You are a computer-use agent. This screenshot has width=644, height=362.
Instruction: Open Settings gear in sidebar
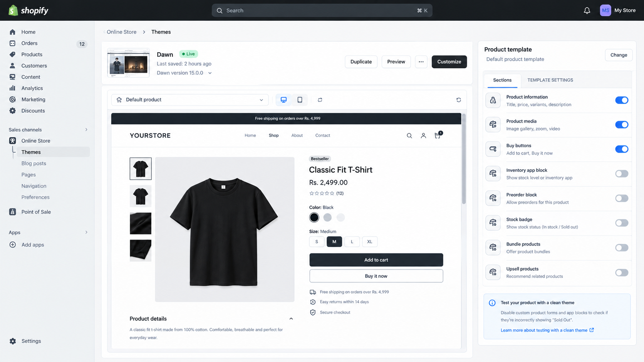pos(13,341)
